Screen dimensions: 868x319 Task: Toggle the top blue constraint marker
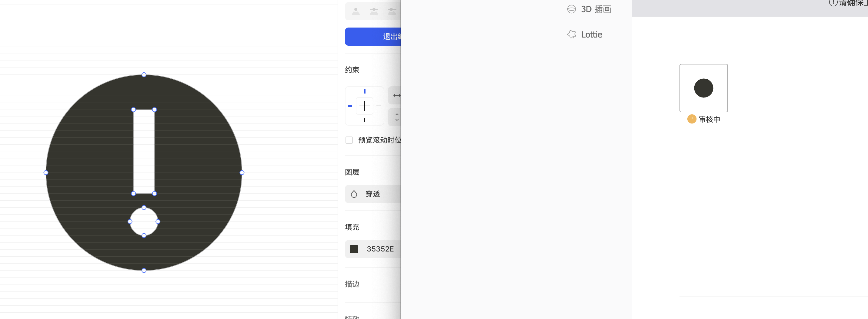(365, 91)
